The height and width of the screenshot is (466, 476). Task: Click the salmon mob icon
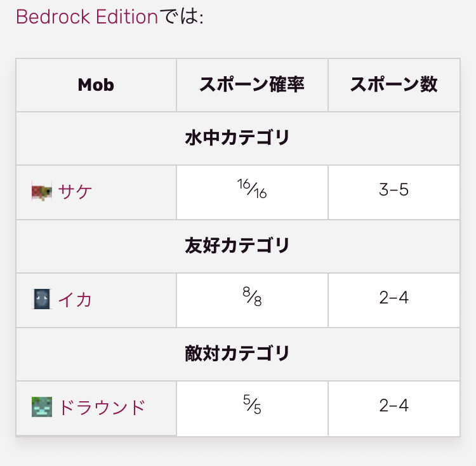(x=42, y=192)
